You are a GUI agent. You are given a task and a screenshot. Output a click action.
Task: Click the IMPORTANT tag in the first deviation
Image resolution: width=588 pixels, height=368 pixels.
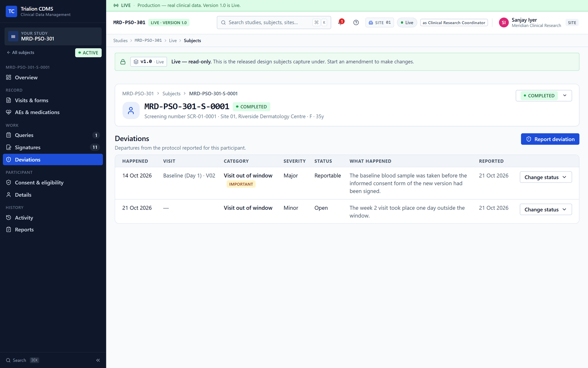(241, 184)
